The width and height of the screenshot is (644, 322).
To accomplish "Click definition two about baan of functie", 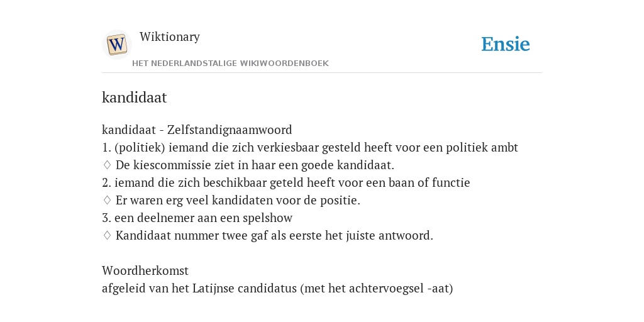I will point(286,183).
